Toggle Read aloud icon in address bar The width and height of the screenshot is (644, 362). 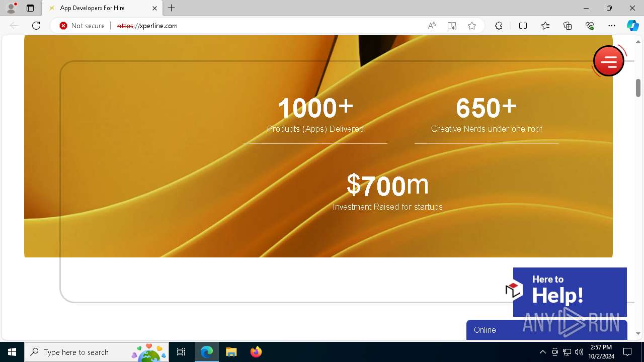pos(432,26)
